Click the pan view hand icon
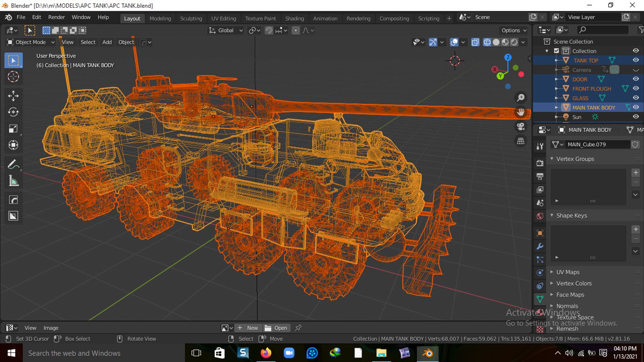 (x=521, y=112)
